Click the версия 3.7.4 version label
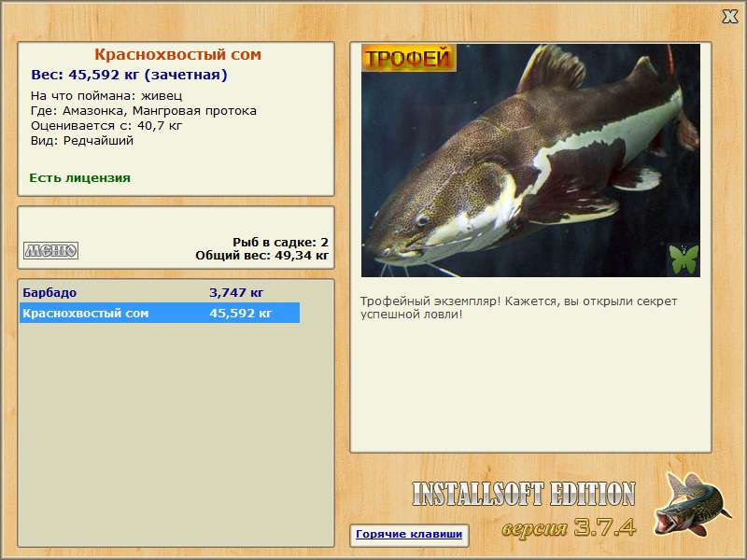This screenshot has width=747, height=560. click(569, 527)
